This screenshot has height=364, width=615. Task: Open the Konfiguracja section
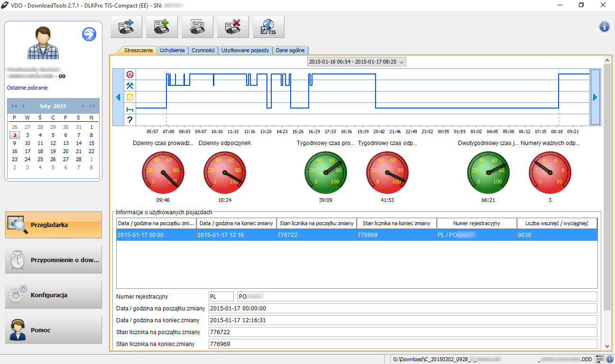click(54, 295)
